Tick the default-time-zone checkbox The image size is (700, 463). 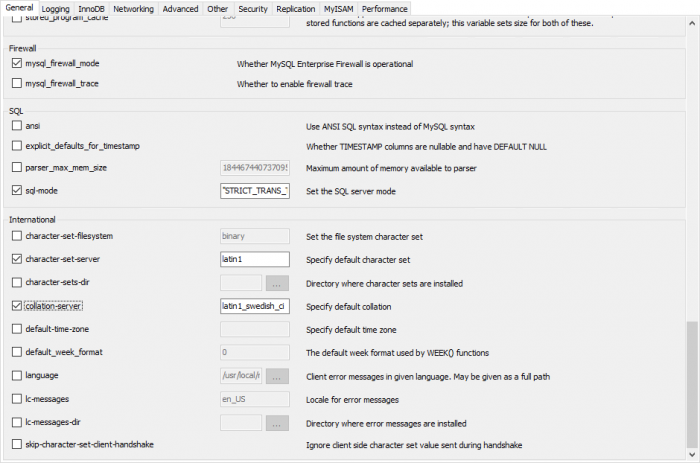click(x=16, y=329)
